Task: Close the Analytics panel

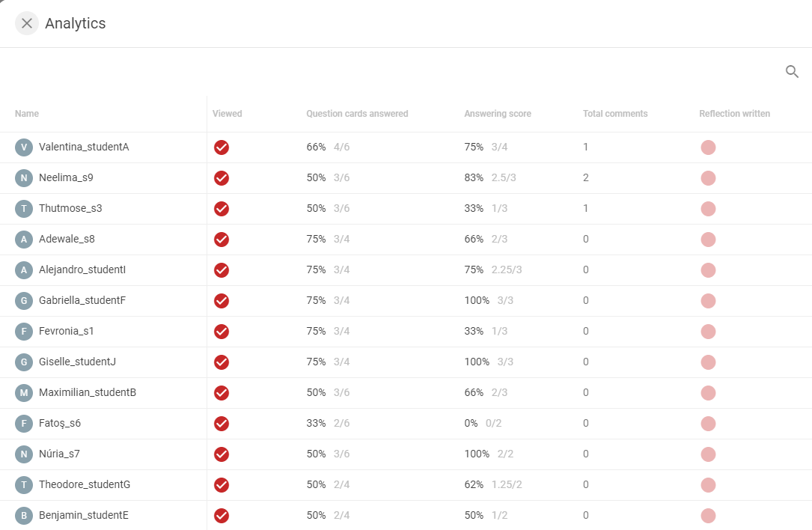Action: (x=27, y=23)
